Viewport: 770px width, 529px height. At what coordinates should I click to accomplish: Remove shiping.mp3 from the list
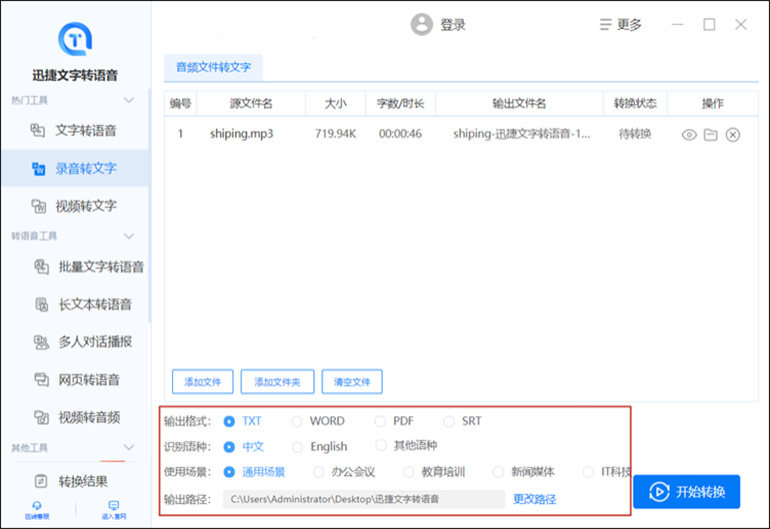pos(733,135)
